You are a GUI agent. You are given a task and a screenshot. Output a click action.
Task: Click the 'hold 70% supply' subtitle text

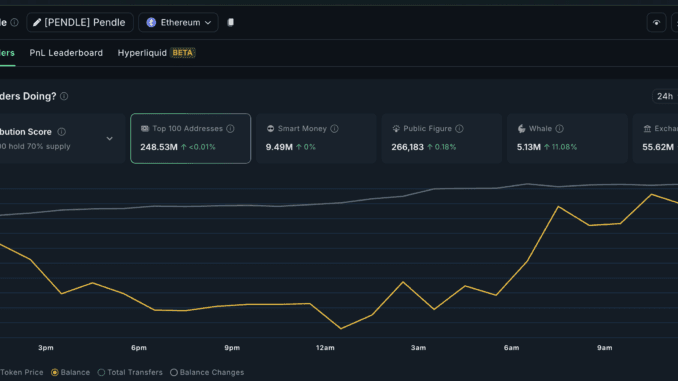[39, 146]
